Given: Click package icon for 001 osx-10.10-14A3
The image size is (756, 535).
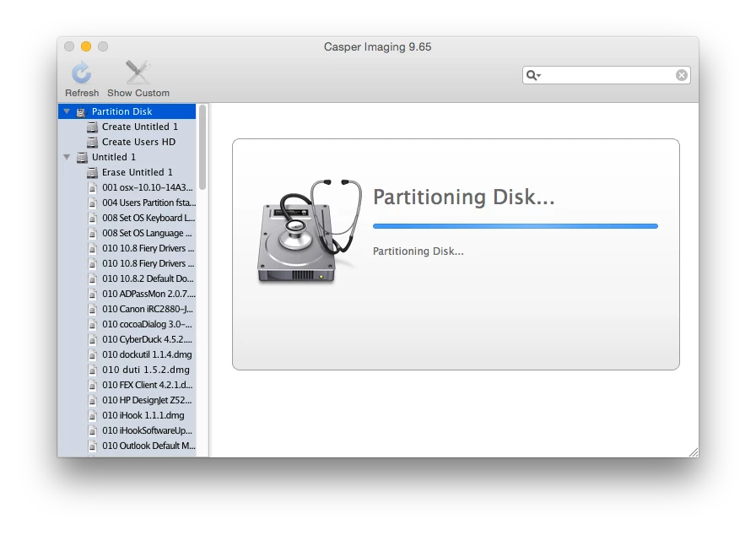Looking at the screenshot, I should coord(93,187).
